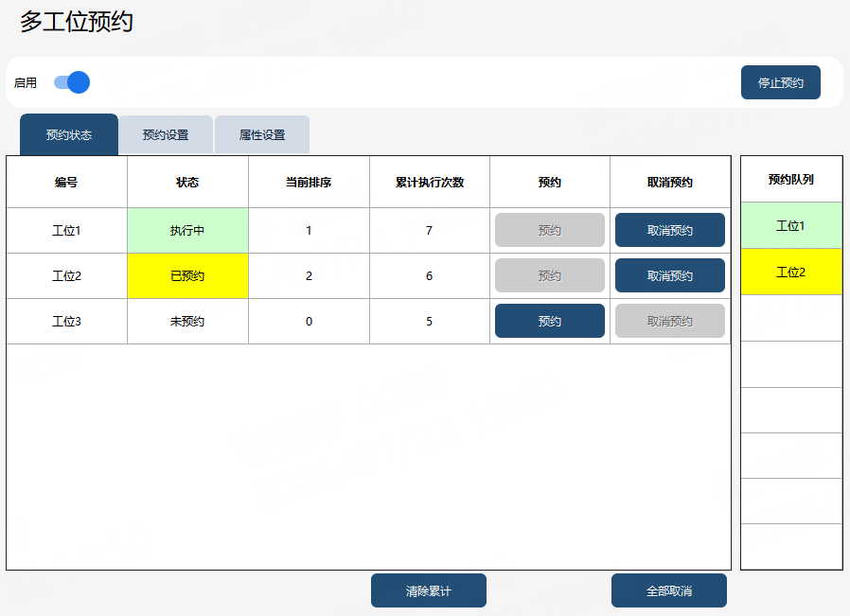Viewport: 850px width, 616px height.
Task: Click the 取消预约 column header
Action: pos(670,182)
